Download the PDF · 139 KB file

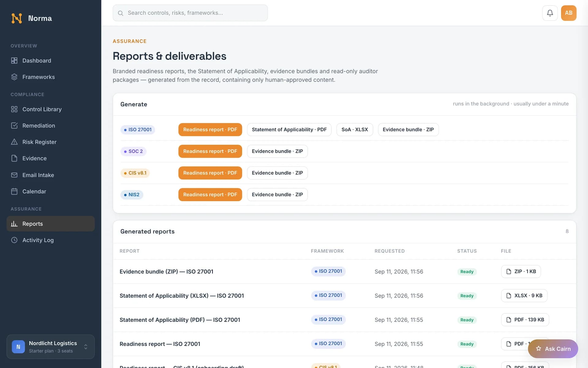(525, 320)
